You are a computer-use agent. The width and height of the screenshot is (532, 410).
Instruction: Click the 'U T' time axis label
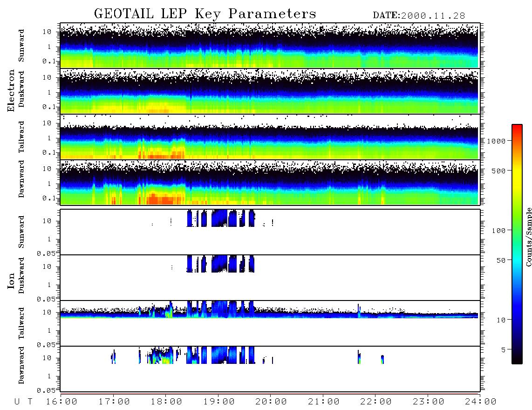pos(23,402)
